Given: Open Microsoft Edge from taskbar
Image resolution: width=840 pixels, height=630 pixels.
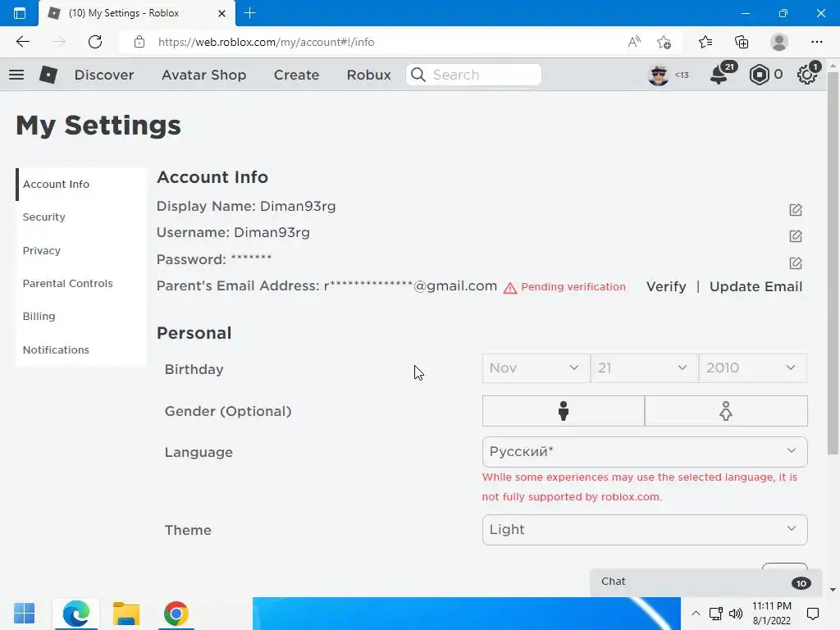Looking at the screenshot, I should (x=76, y=614).
